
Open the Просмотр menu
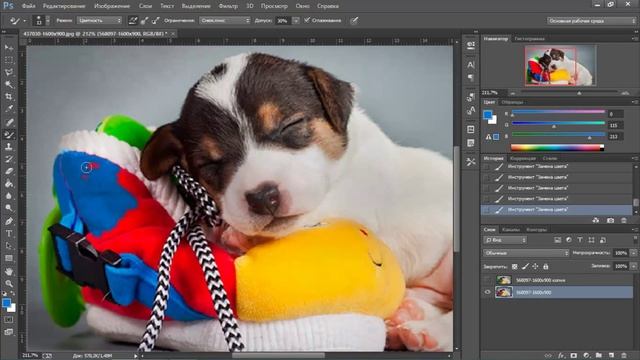pos(274,6)
